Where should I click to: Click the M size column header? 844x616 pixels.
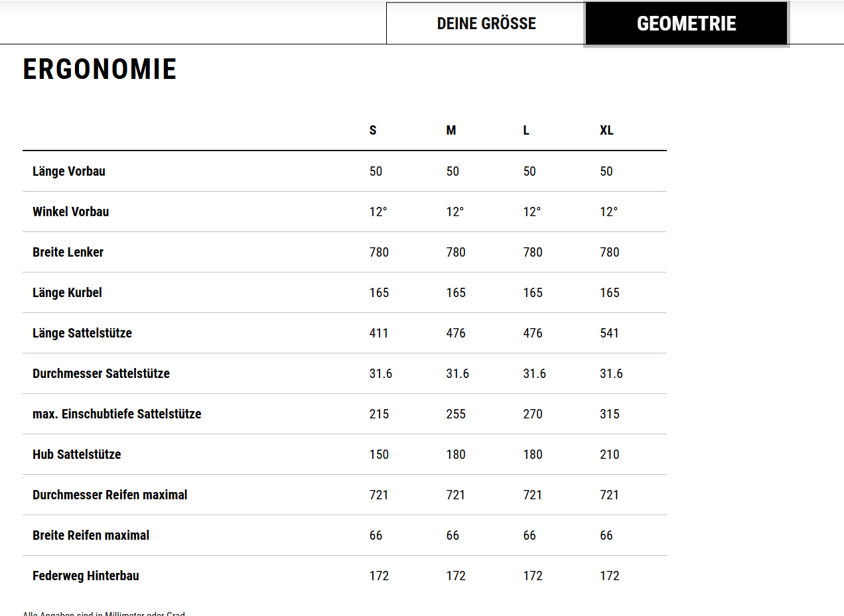coord(451,131)
